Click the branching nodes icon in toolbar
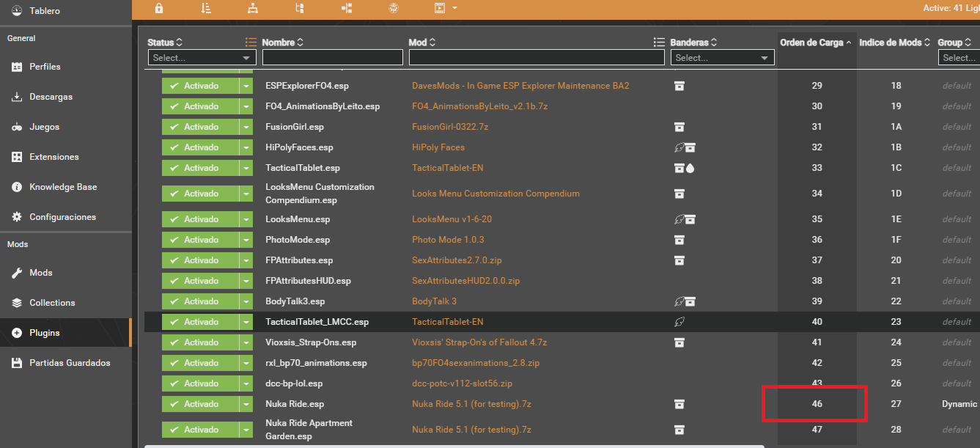Image resolution: width=980 pixels, height=448 pixels. 347,8
